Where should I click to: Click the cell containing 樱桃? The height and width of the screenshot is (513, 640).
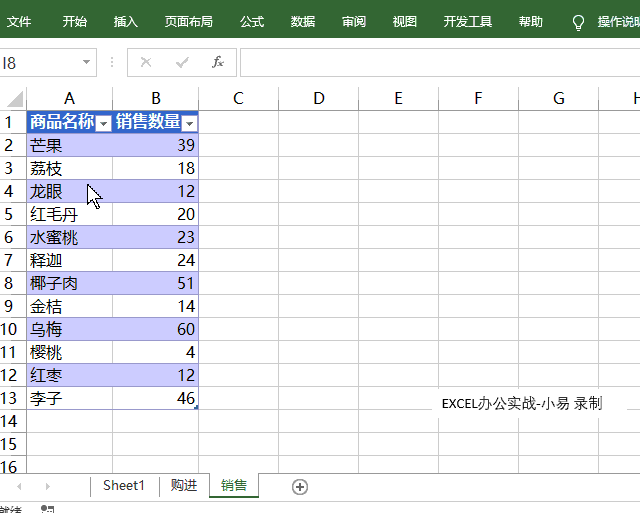pyautogui.click(x=69, y=352)
